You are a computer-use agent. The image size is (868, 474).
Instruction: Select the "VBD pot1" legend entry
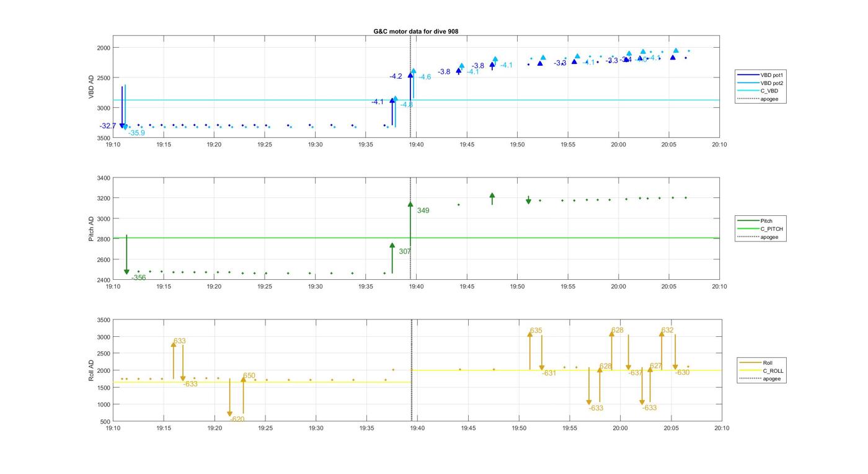pyautogui.click(x=759, y=75)
